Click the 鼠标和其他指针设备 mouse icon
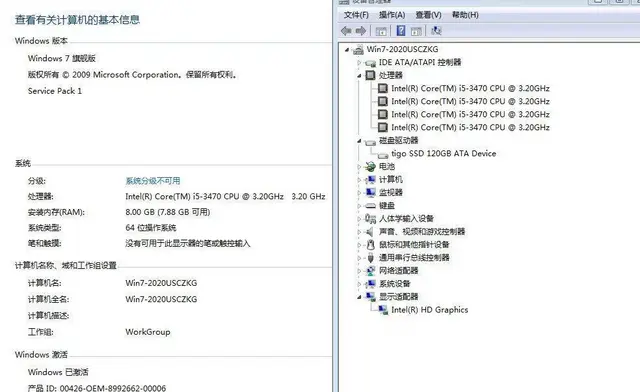 370,245
